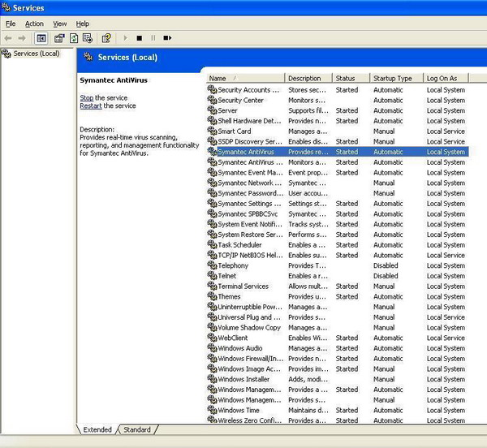
Task: Open the Help toolbar icon
Action: [x=106, y=38]
